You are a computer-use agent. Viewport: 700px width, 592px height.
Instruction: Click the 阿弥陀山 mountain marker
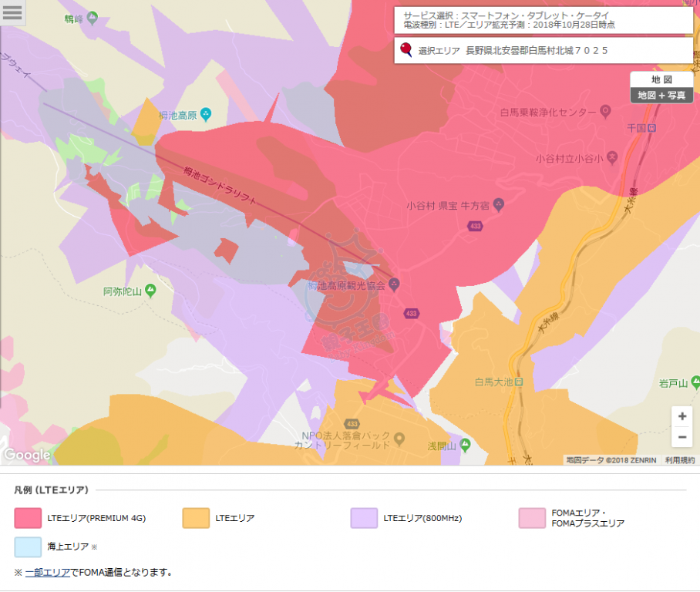click(x=150, y=291)
